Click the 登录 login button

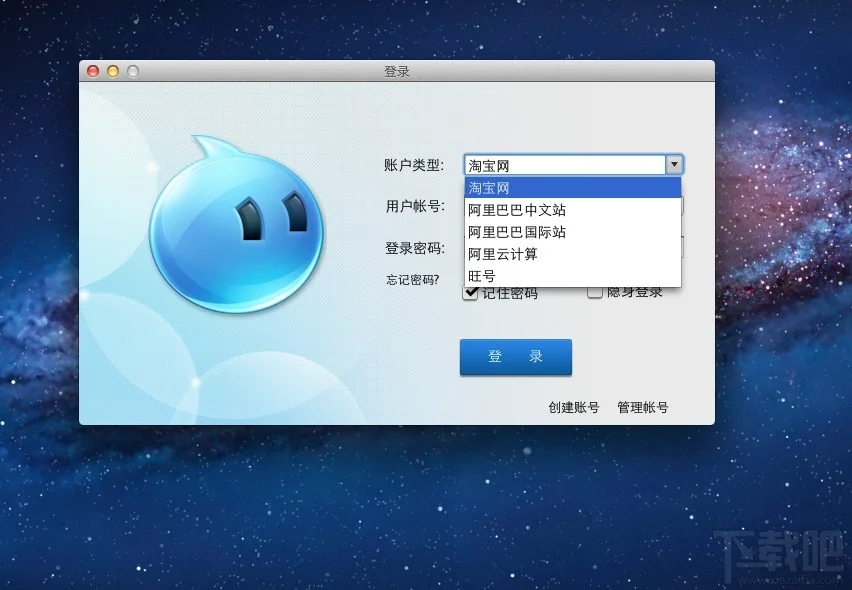coord(515,357)
